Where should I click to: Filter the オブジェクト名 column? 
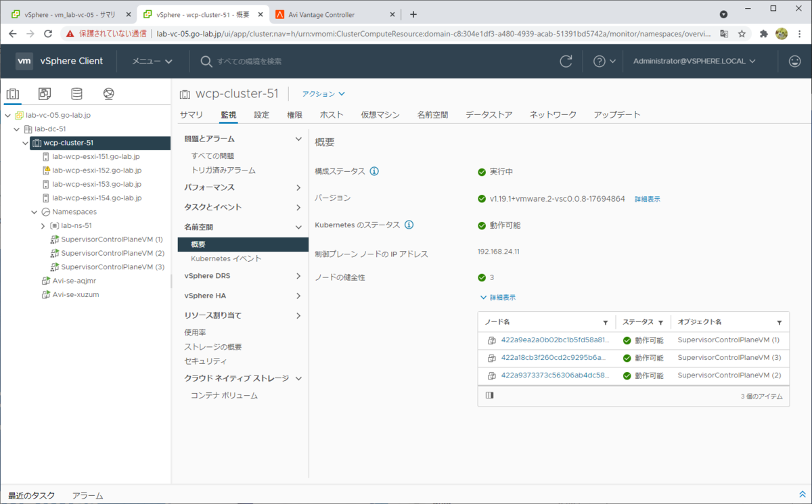click(779, 323)
